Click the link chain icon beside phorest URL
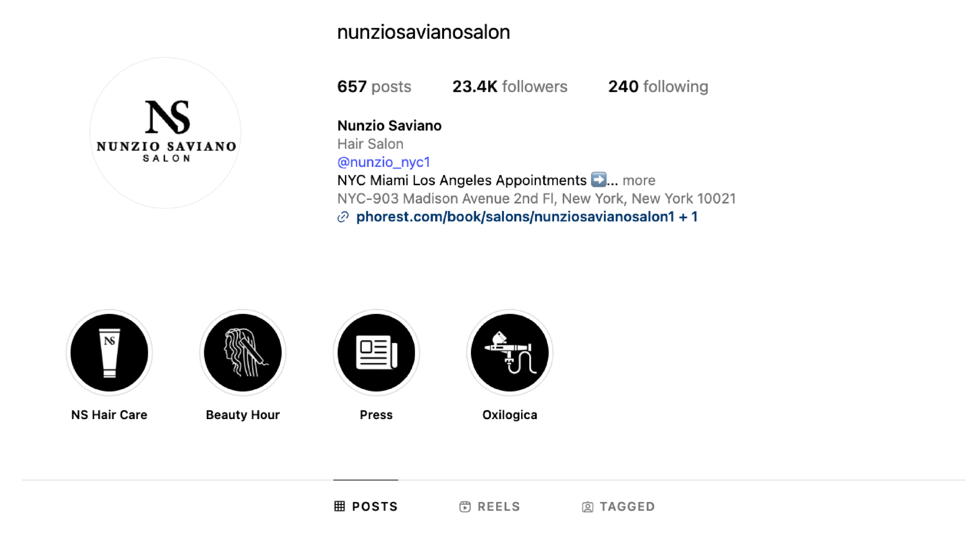 point(343,217)
